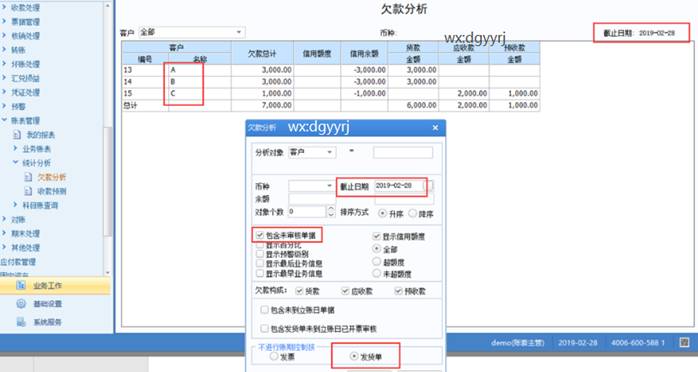Open the 截止日期 date picker button in dialog
The height and width of the screenshot is (372, 698).
430,186
